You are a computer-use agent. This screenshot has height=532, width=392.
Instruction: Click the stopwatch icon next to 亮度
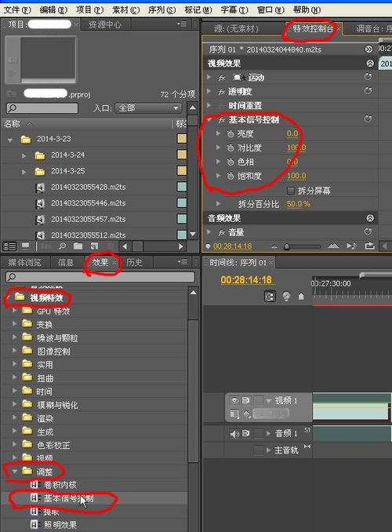(230, 134)
